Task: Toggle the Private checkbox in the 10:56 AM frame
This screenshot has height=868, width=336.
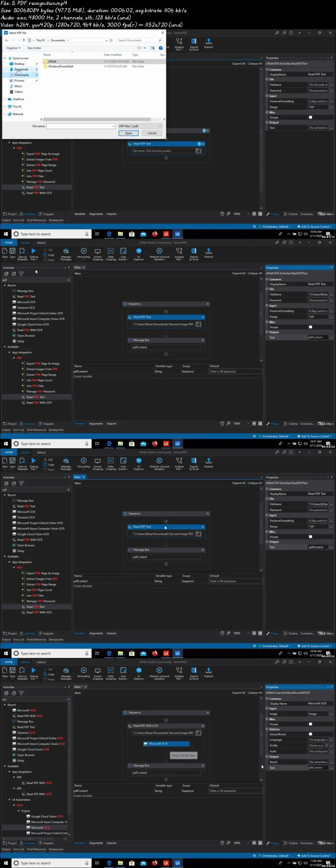Action: [x=310, y=117]
